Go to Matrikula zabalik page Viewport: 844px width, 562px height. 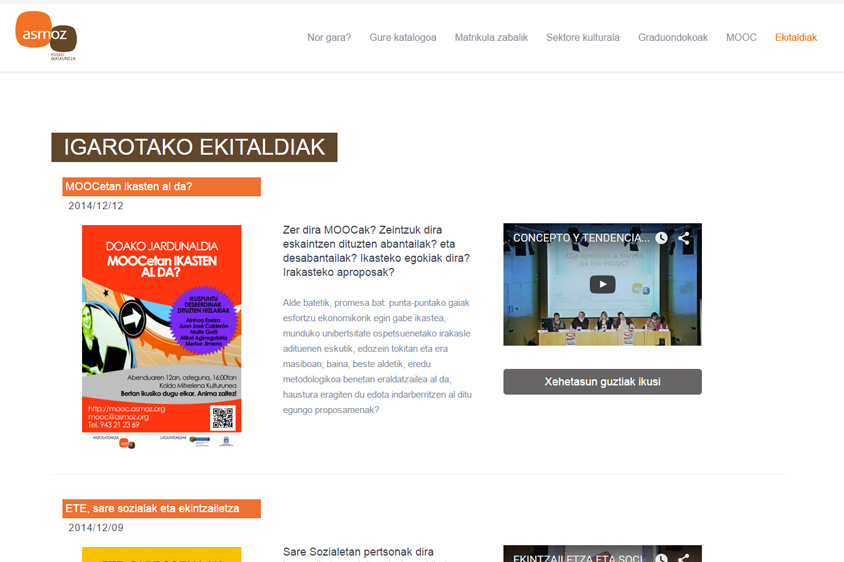pos(491,38)
